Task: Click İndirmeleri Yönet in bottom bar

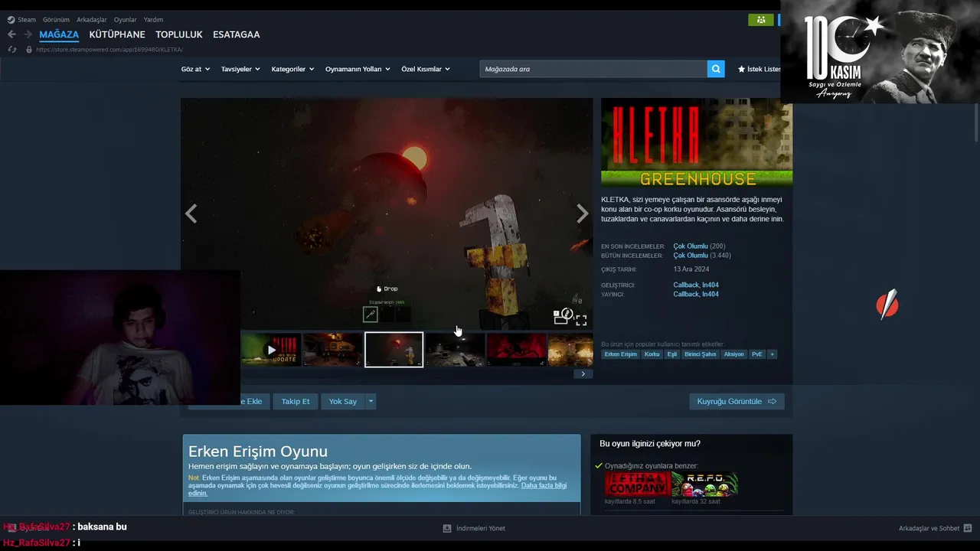Action: point(480,528)
